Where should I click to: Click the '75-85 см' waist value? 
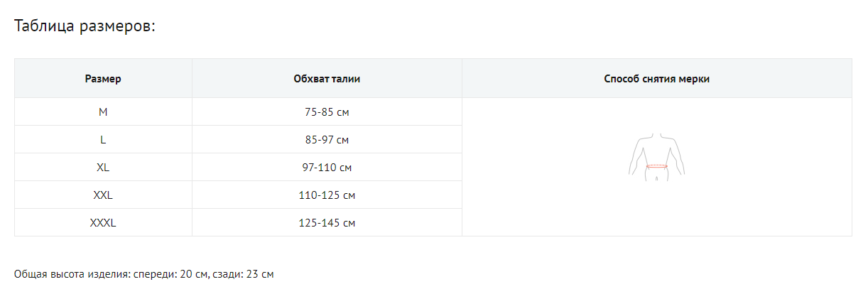(x=327, y=112)
